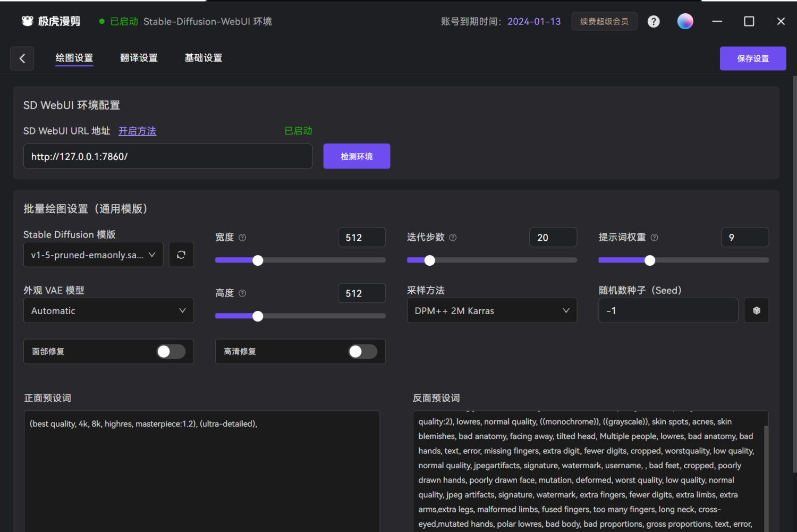
Task: Click the 宽度 slider handle
Action: pos(258,260)
